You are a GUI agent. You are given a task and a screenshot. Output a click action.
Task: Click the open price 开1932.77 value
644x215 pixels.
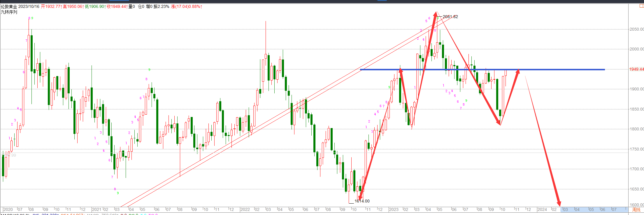(x=52, y=6)
